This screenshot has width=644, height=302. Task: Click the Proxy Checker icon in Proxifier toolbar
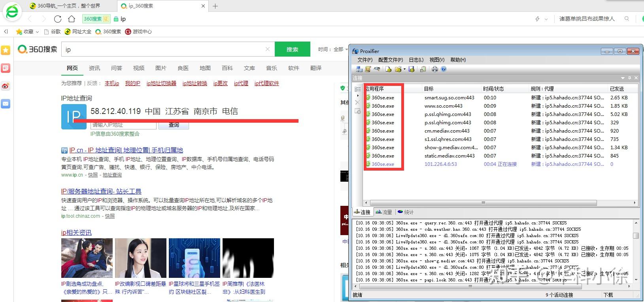[x=423, y=69]
